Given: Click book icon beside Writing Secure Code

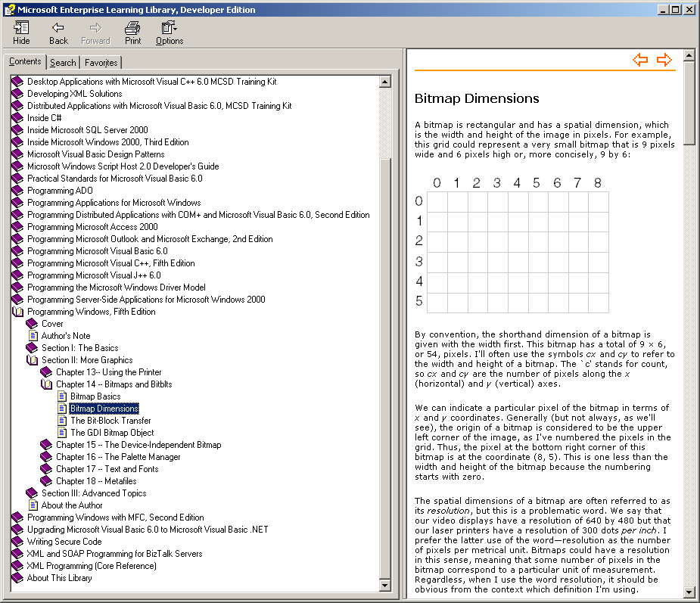Looking at the screenshot, I should (17, 542).
